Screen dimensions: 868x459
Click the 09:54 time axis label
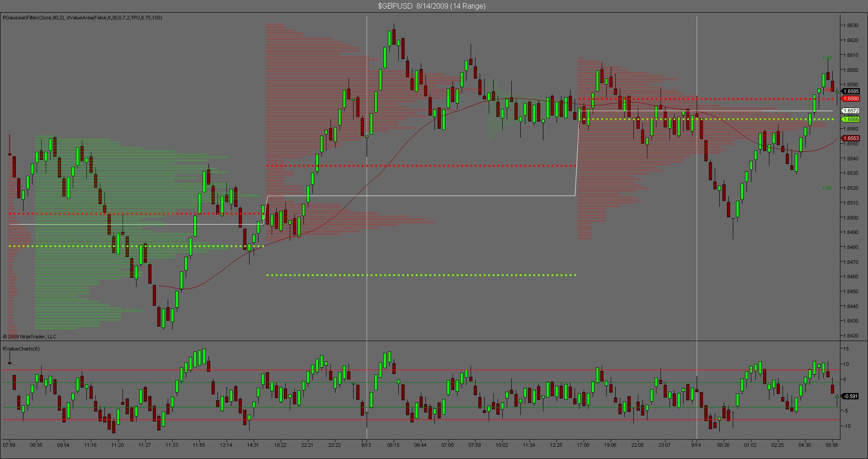click(x=63, y=445)
